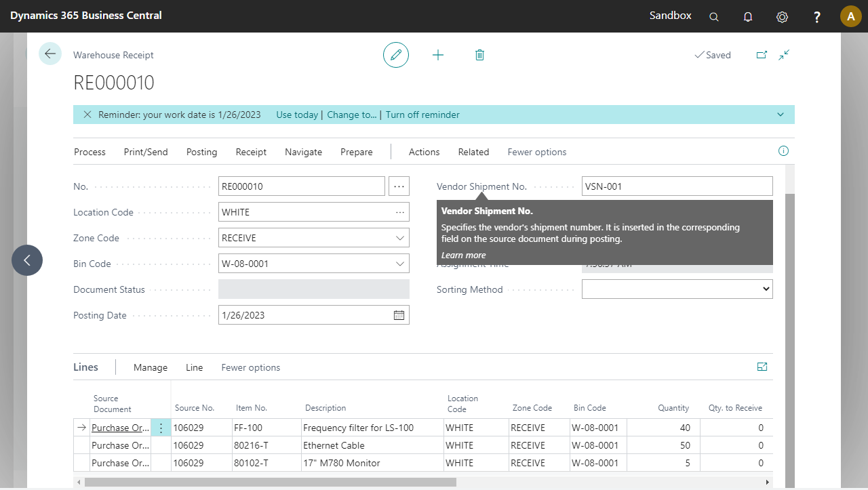Open the Sorting Method dropdown
This screenshot has width=868, height=490.
pos(677,289)
